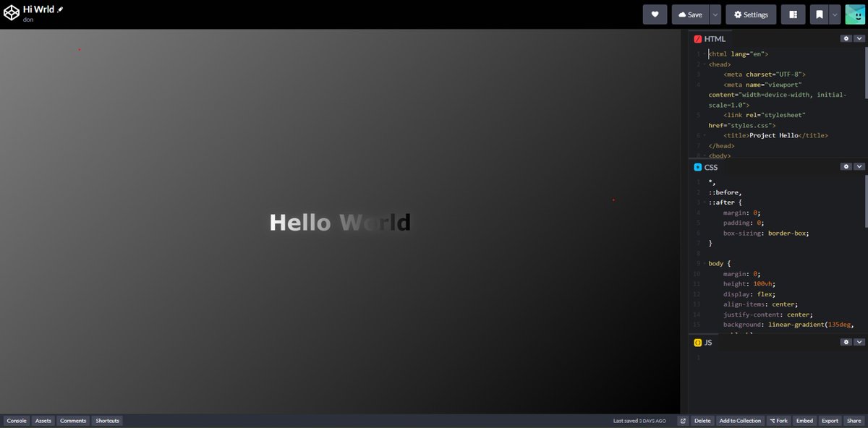Viewport: 868px width, 428px height.
Task: Open the bookmark dropdown arrow
Action: click(x=835, y=14)
